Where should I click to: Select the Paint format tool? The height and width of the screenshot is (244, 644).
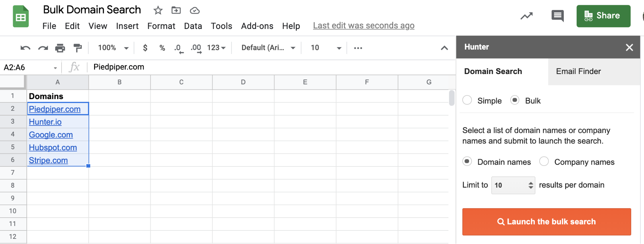[x=77, y=48]
